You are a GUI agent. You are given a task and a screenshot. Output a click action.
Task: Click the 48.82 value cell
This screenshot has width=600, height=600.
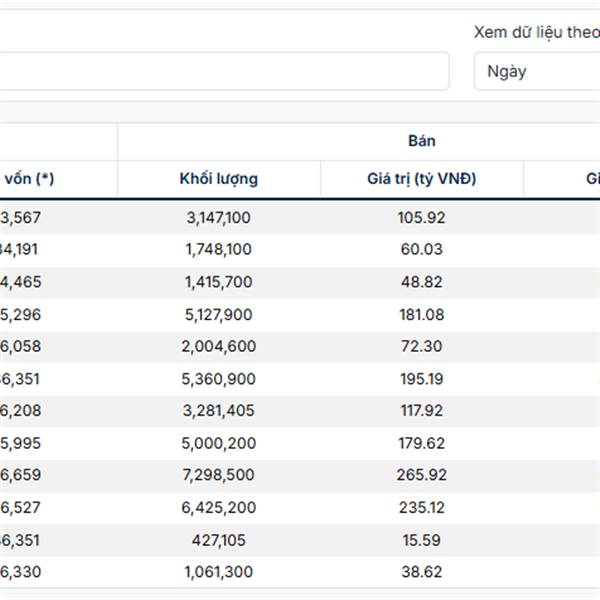[421, 282]
